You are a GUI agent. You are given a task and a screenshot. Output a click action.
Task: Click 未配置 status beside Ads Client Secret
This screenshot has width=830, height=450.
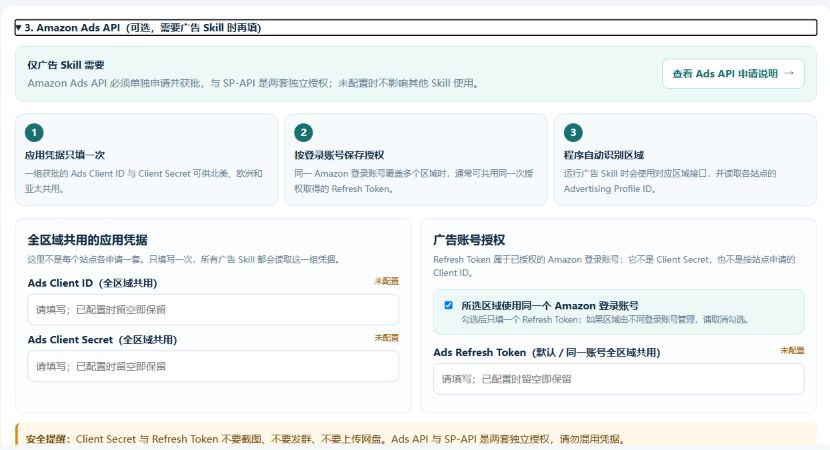[386, 338]
